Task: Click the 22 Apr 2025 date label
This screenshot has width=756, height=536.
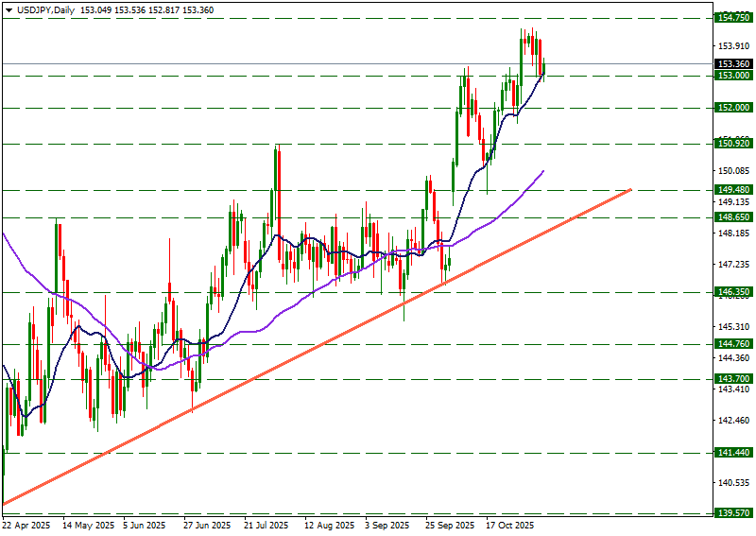Action: pos(25,525)
